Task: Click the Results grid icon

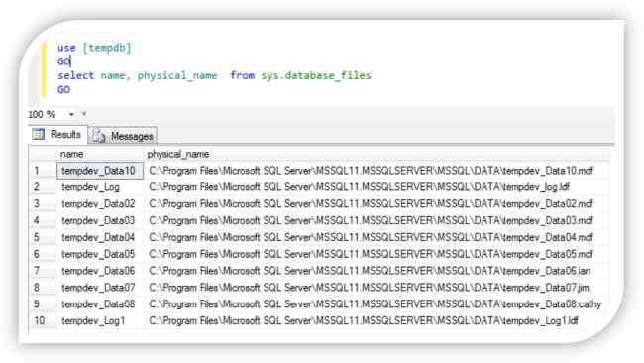Action: (x=39, y=134)
